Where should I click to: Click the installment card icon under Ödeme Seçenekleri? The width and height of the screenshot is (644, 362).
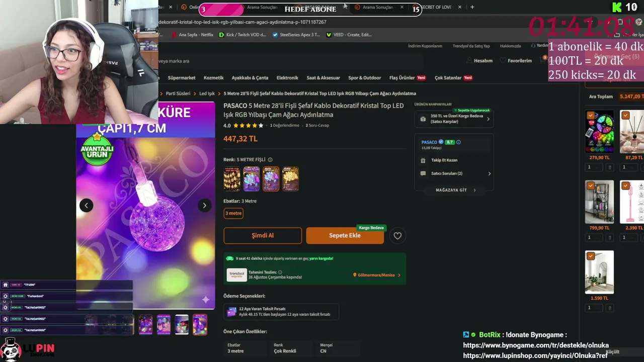(231, 312)
